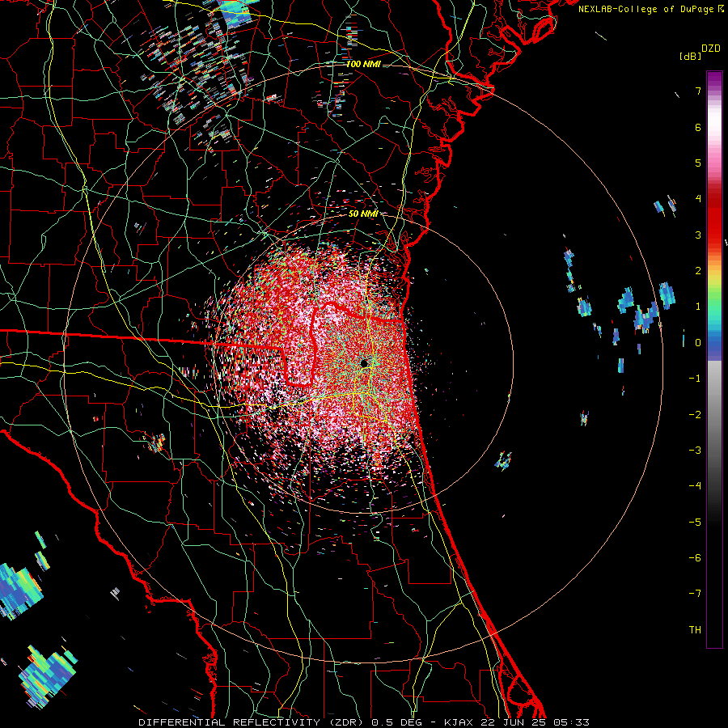Click the scale value 4
The image size is (728, 728).
point(698,199)
